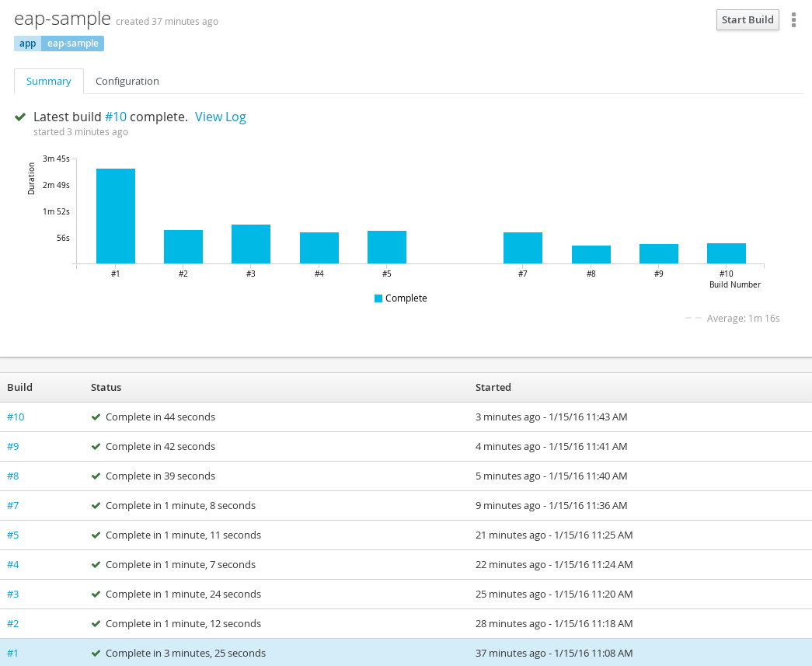
Task: Click the checkmark icon in build #4 row
Action: point(96,564)
